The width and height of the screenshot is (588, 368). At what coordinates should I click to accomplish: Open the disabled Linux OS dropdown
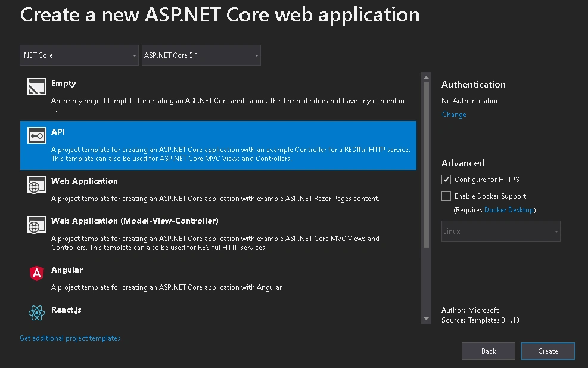tap(500, 231)
